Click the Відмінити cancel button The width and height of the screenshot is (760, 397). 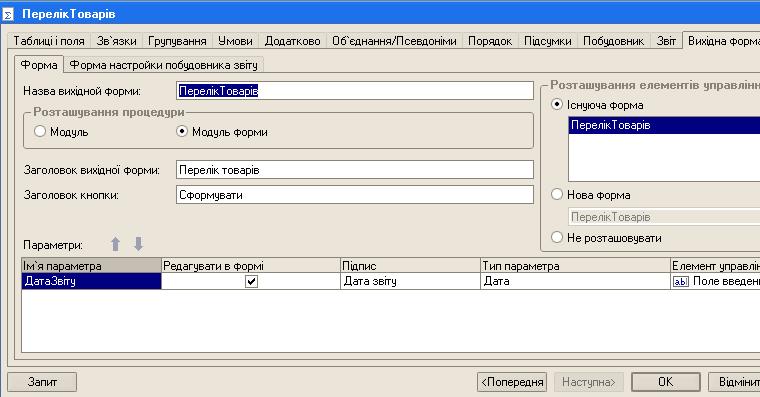tap(734, 382)
